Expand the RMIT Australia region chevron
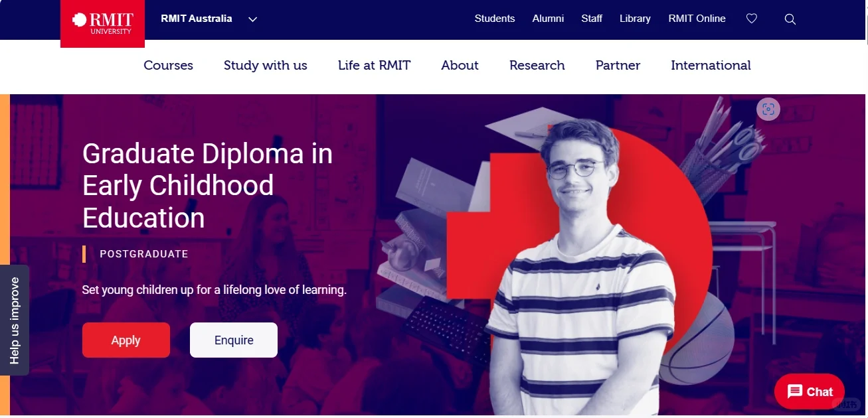Screen dimensions: 868x418 pyautogui.click(x=252, y=19)
